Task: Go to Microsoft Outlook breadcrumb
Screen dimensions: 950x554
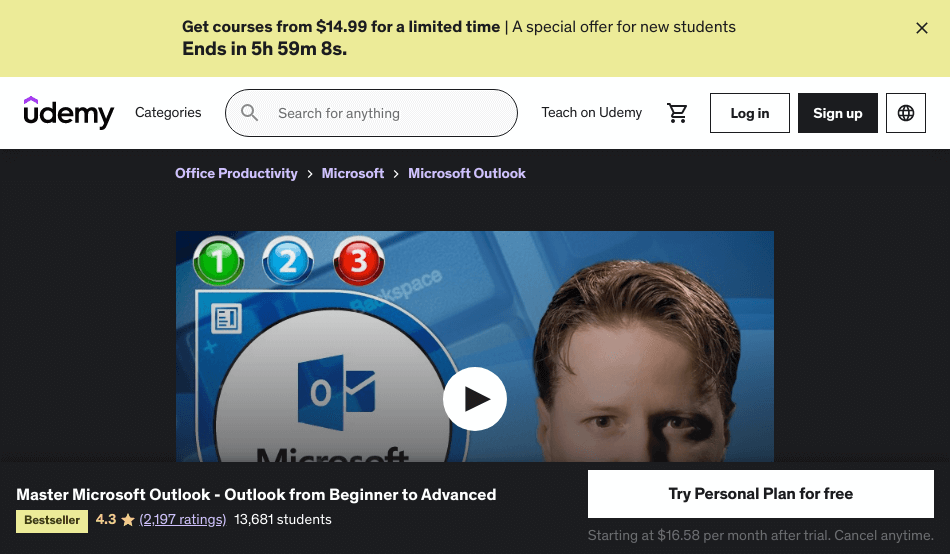Action: (467, 173)
